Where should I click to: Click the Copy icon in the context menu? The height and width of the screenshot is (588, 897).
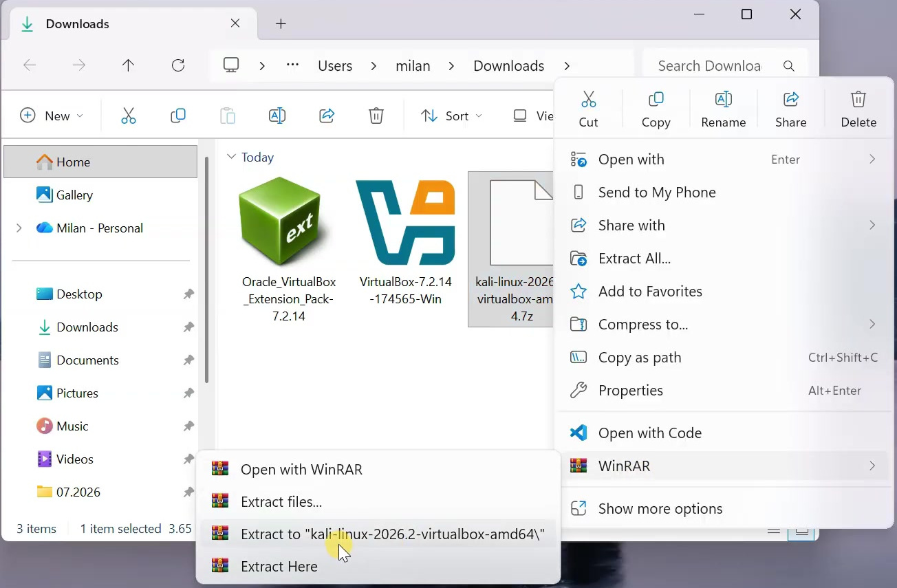[x=656, y=100]
